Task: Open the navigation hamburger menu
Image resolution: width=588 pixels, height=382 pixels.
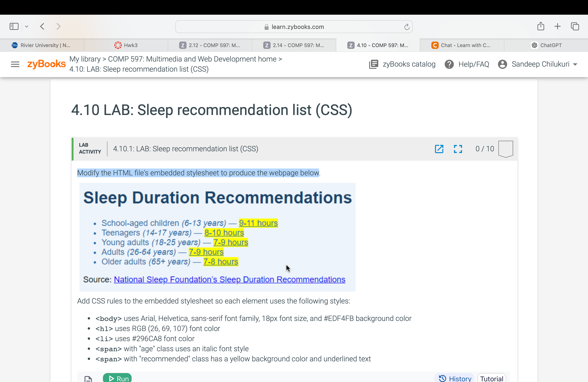Action: [15, 64]
